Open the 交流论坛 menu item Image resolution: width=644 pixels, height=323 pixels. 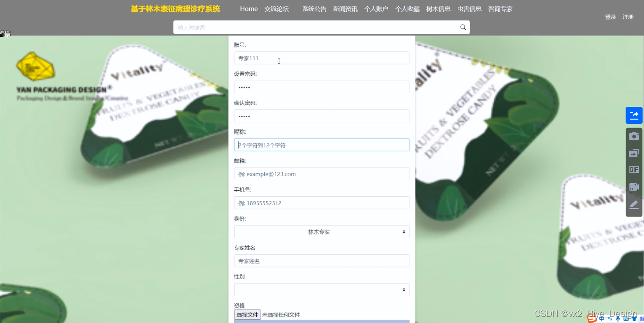click(x=277, y=9)
